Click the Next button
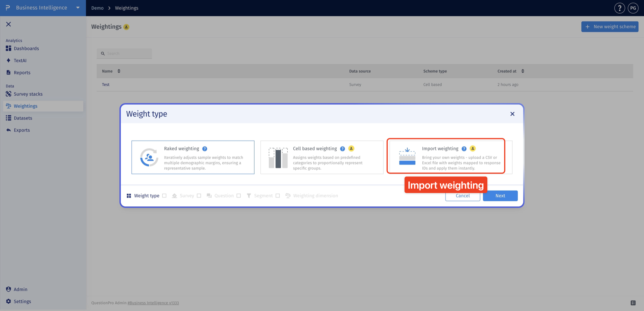The height and width of the screenshot is (311, 644). [500, 196]
